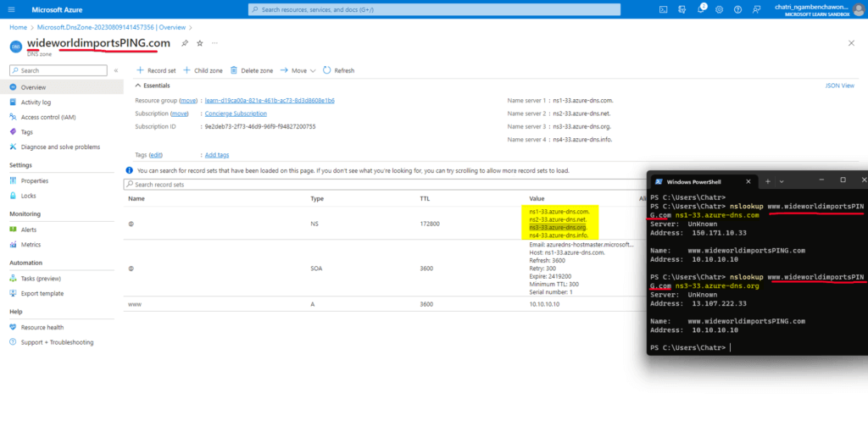Open the Concierge Subscription link
Viewport: 868px width, 432px height.
point(236,114)
